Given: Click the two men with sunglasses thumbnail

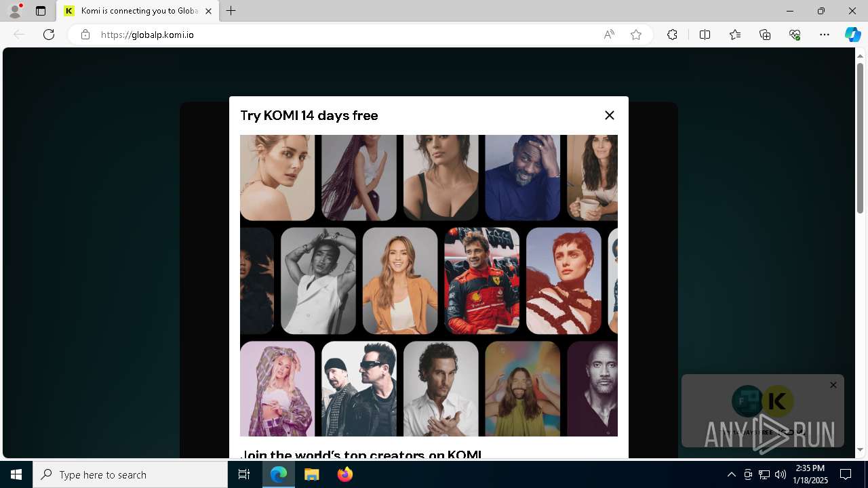Looking at the screenshot, I should pos(359,389).
